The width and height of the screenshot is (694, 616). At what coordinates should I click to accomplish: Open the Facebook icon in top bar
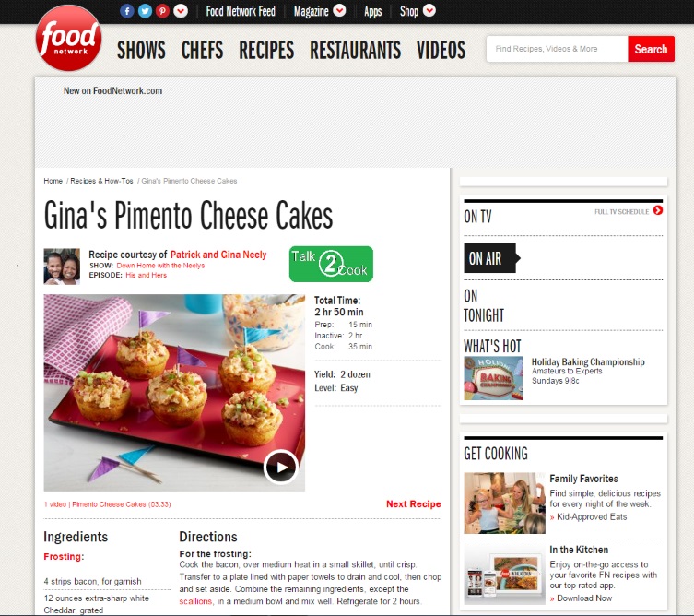click(x=127, y=11)
